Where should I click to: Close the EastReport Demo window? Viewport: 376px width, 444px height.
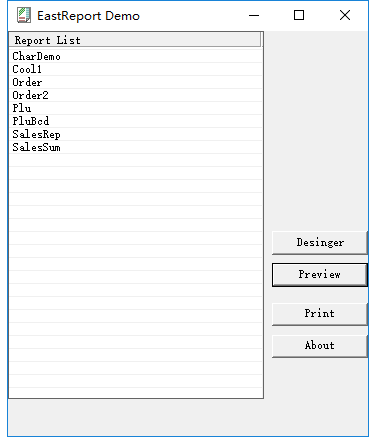coord(345,15)
